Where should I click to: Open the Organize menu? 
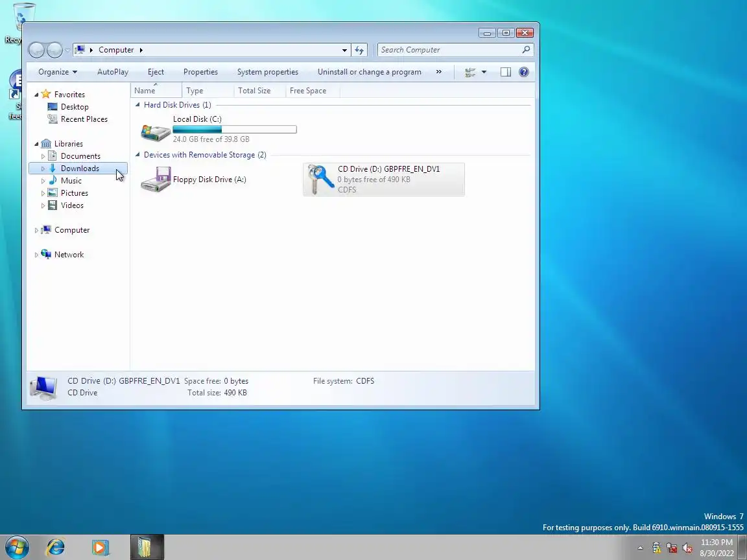58,72
